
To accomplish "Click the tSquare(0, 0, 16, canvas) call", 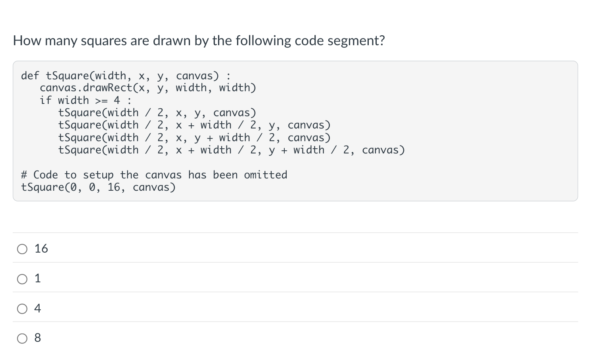I will pyautogui.click(x=98, y=187).
